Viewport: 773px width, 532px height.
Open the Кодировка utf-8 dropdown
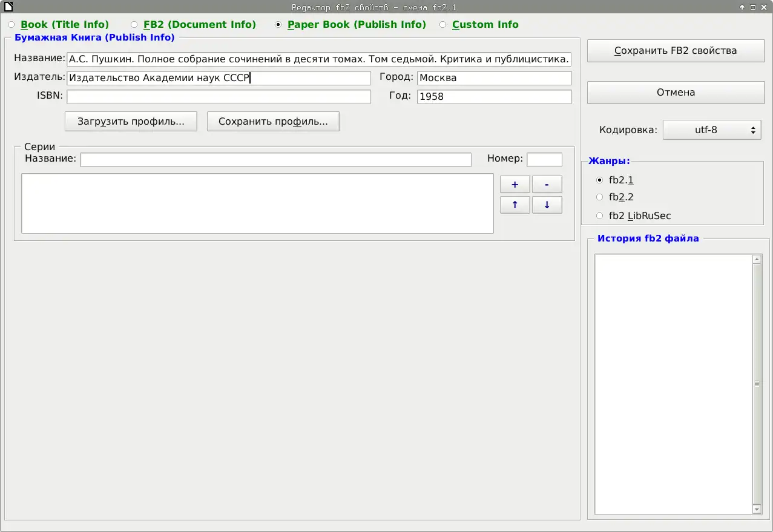click(x=712, y=130)
